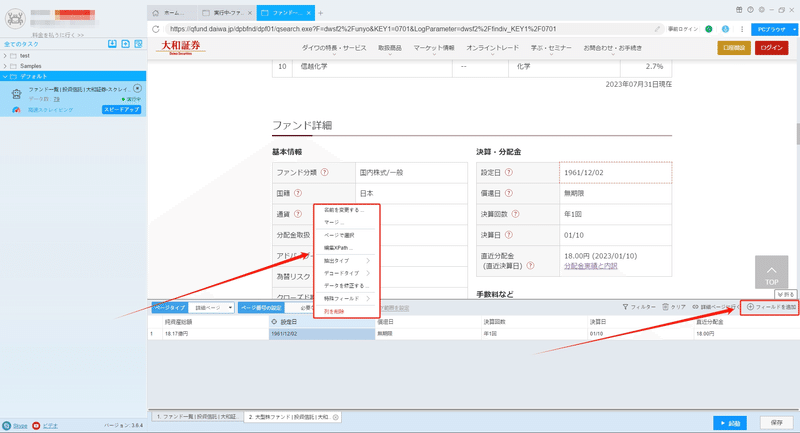The width and height of the screenshot is (800, 433).
Task: Expand the test folder
Action: (5, 56)
